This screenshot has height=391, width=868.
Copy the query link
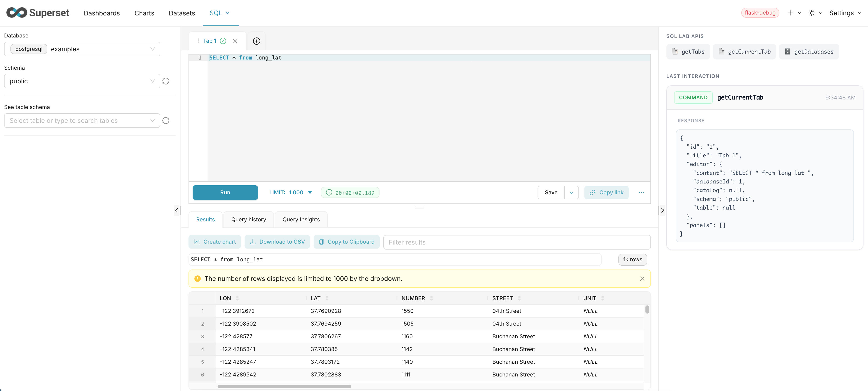(x=606, y=192)
